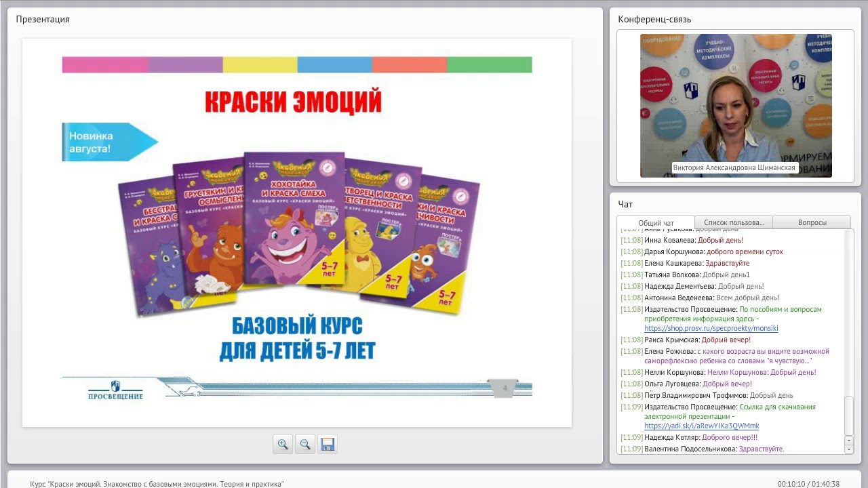868x488 pixels.
Task: Open the Список пользова... tab
Action: (x=734, y=222)
